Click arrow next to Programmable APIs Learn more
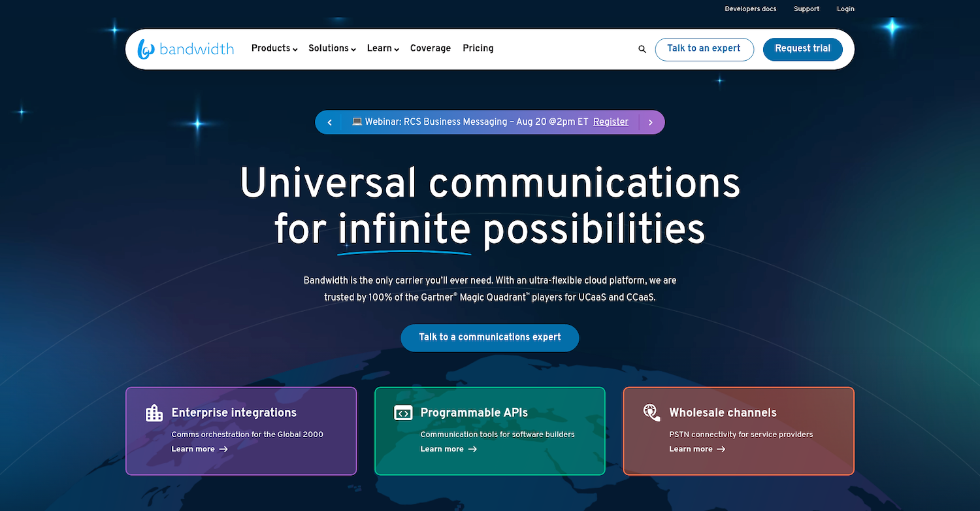The width and height of the screenshot is (980, 511). [x=472, y=450]
